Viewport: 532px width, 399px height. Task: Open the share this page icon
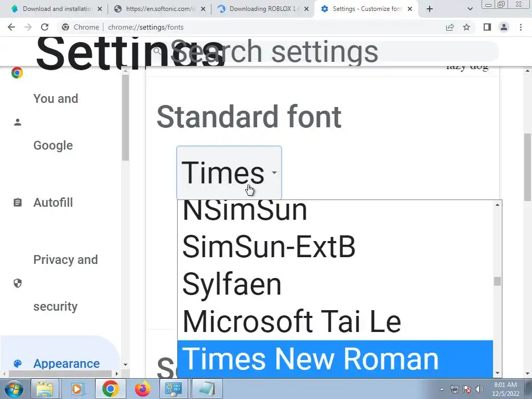point(450,28)
